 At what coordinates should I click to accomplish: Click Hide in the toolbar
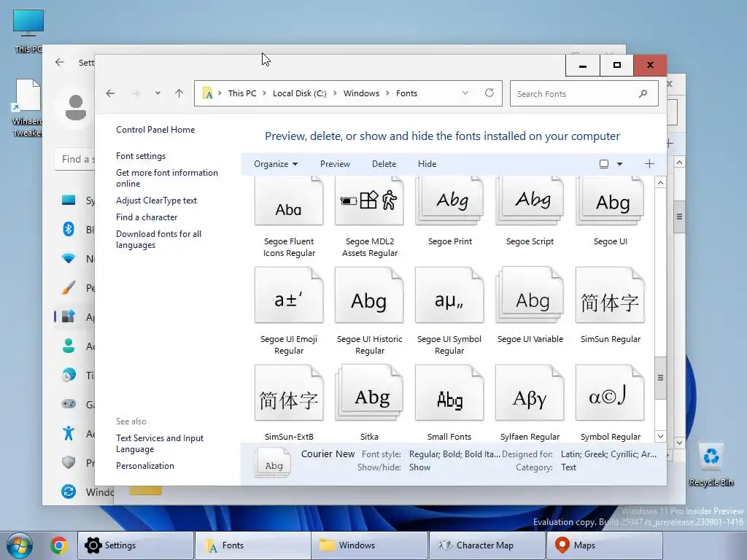click(427, 164)
